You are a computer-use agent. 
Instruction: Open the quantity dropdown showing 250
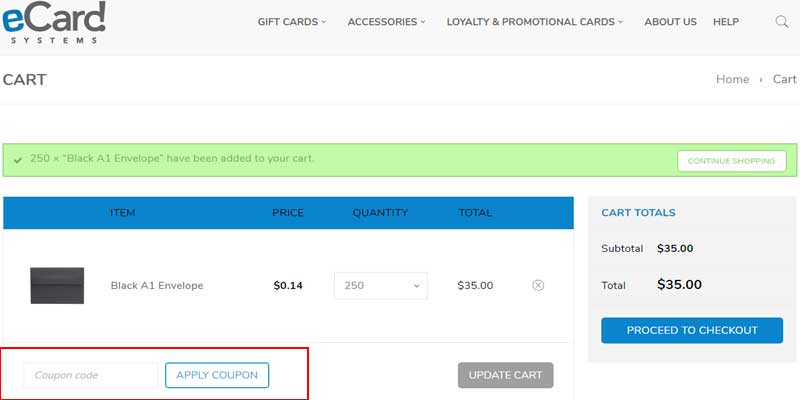381,285
